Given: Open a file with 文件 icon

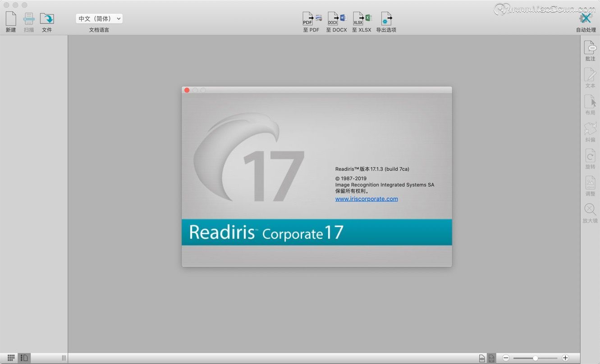Looking at the screenshot, I should pos(47,19).
